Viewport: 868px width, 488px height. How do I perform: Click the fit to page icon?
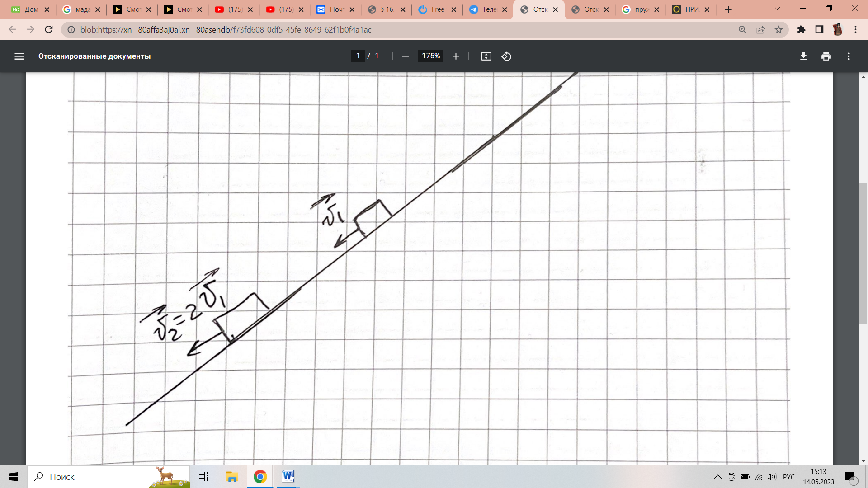point(486,56)
